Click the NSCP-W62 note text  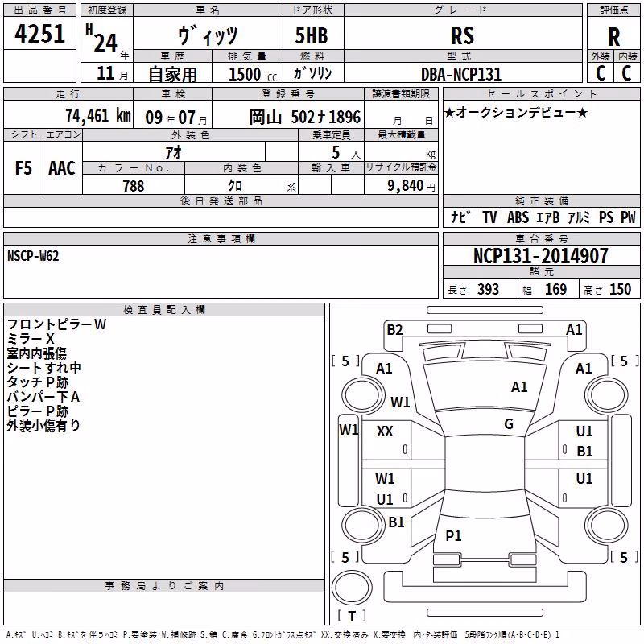point(33,256)
